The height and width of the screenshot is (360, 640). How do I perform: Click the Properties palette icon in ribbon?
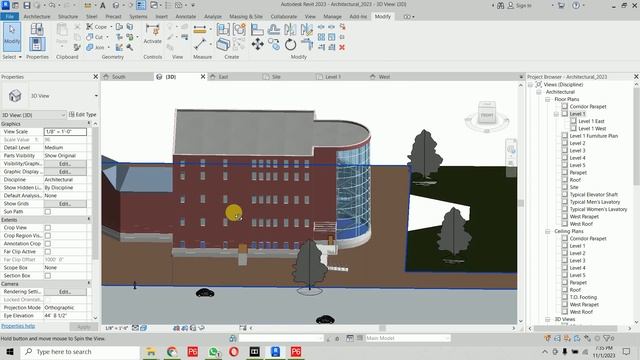[x=37, y=44]
